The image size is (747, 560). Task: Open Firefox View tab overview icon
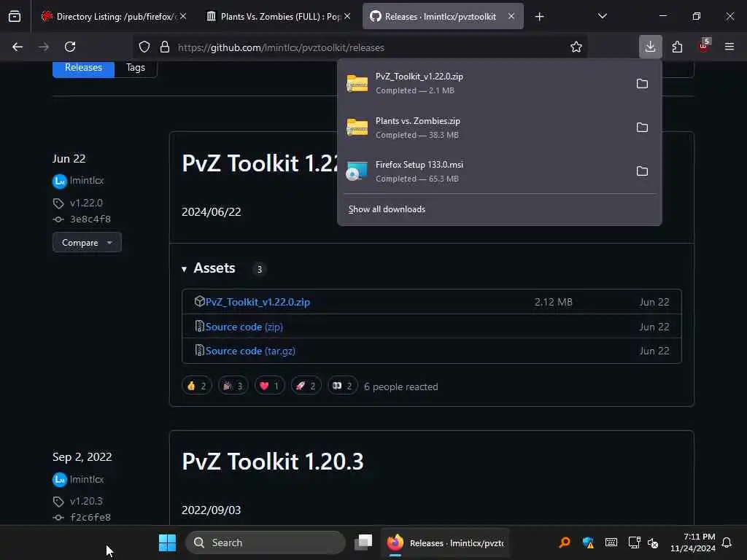(x=15, y=16)
